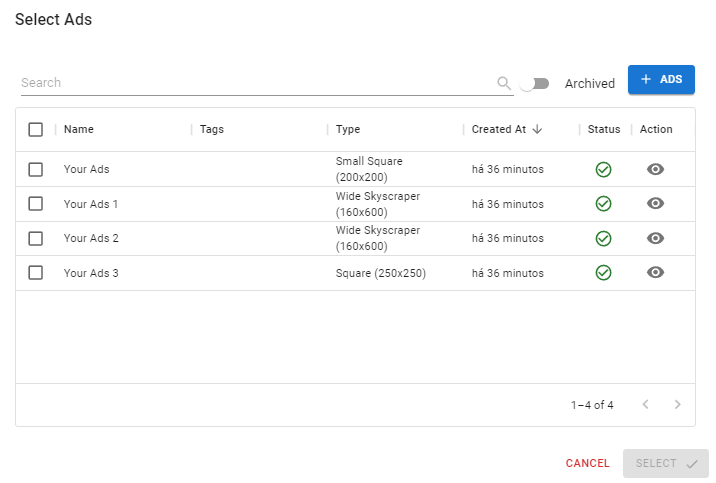The height and width of the screenshot is (483, 716).
Task: Go to previous page chevron
Action: click(x=645, y=405)
